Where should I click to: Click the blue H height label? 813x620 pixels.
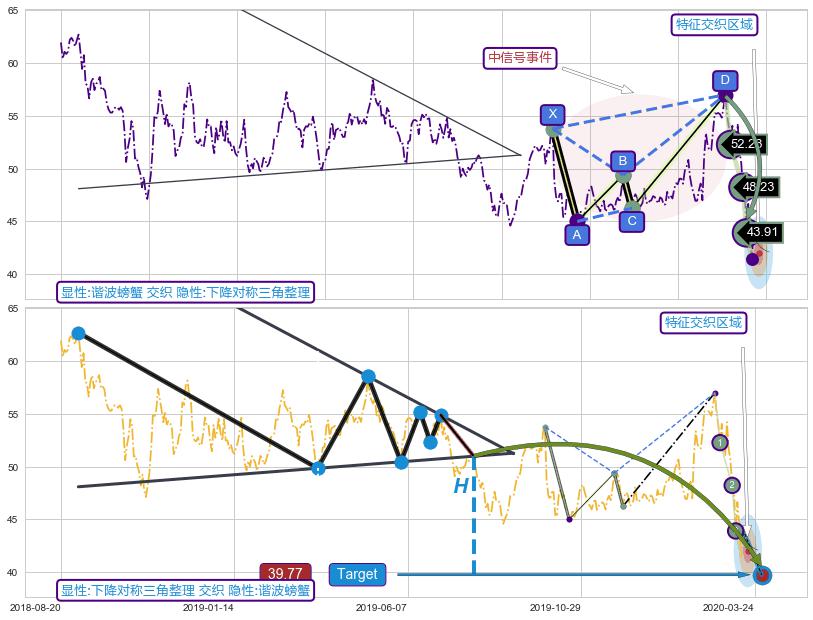tap(461, 487)
